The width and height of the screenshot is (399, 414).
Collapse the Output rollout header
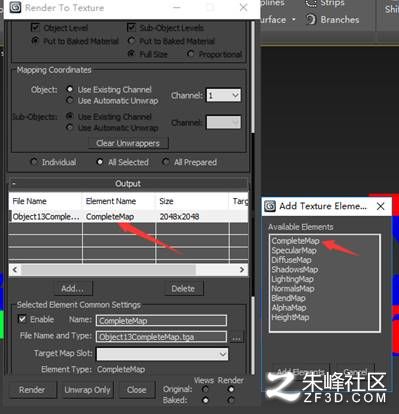click(x=128, y=184)
